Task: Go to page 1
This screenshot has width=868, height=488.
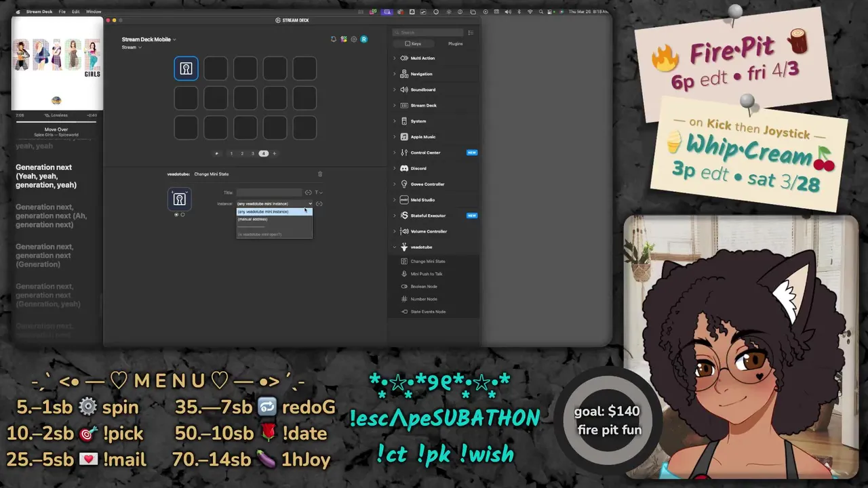Action: 231,153
